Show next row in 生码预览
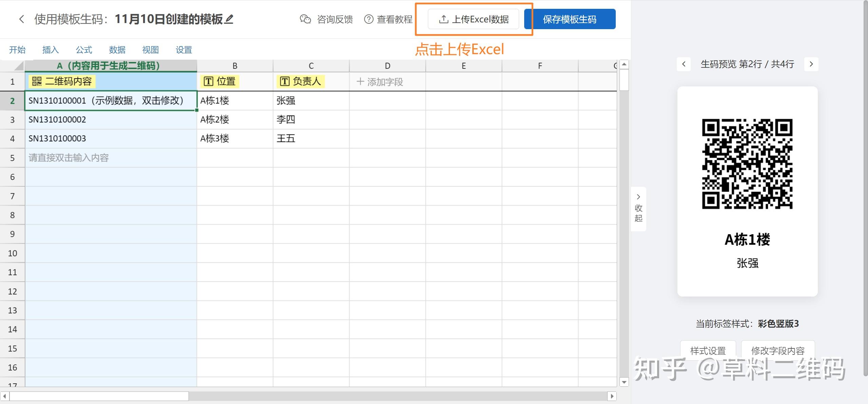Viewport: 868px width, 404px height. pos(811,64)
